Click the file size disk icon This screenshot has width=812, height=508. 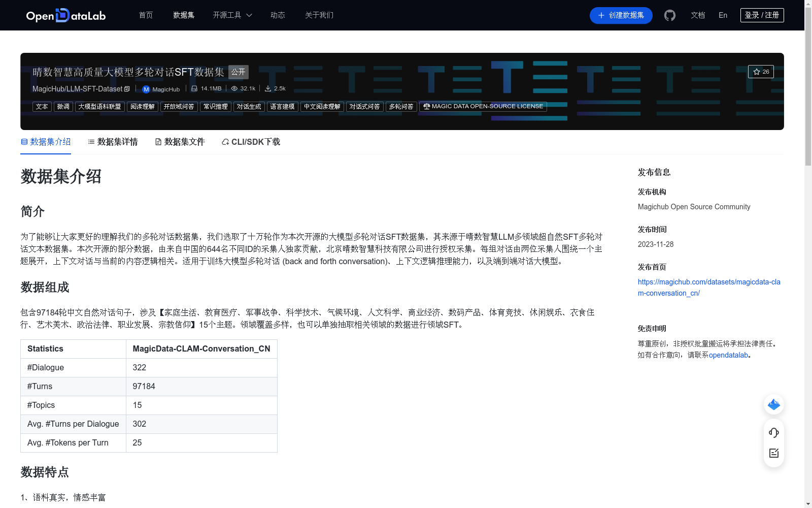[x=194, y=88]
